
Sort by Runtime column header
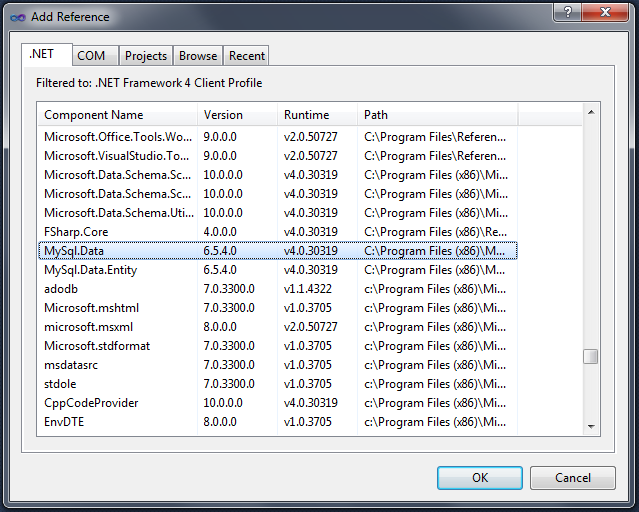(317, 115)
